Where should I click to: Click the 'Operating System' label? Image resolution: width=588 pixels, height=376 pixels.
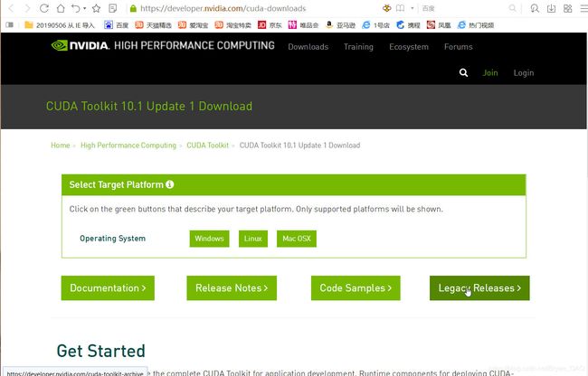112,239
